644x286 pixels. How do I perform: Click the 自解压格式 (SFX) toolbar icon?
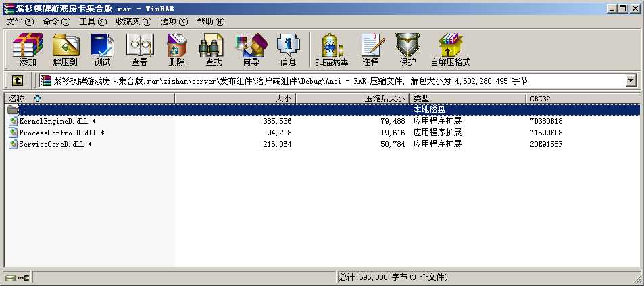coord(450,45)
